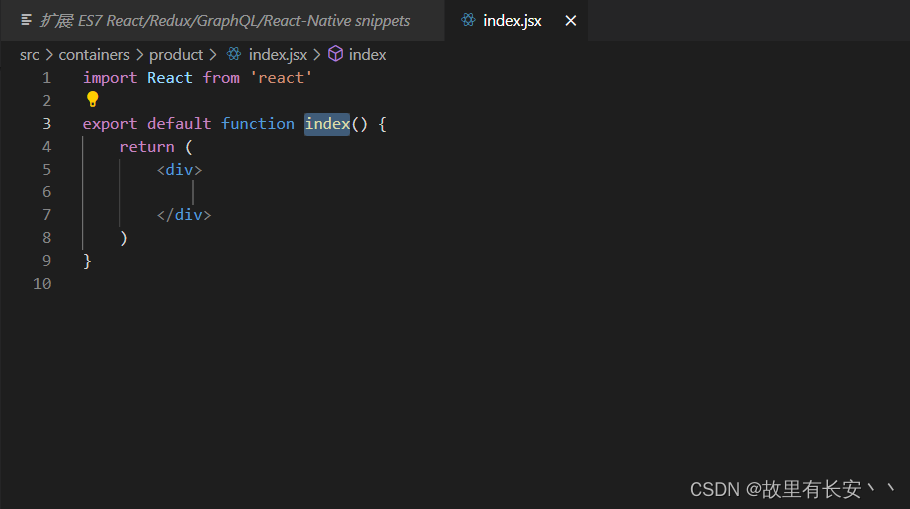Click the React file icon in breadcrumb
The width and height of the screenshot is (910, 509).
click(234, 54)
